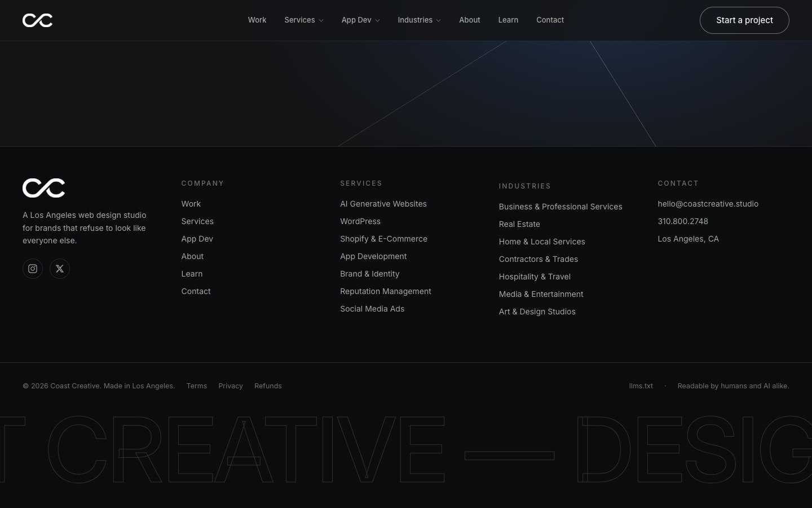Open the Contact link under Company

click(196, 291)
